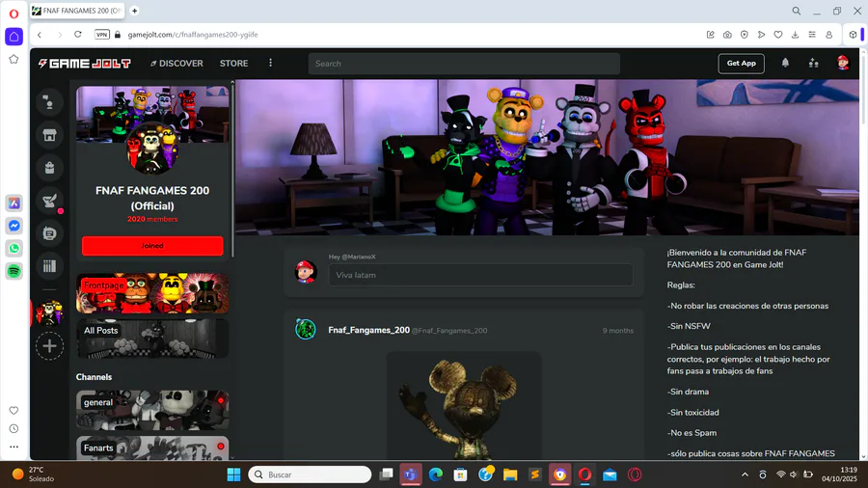Expand the three-dot more menu beside STORE
Image resolution: width=868 pixels, height=488 pixels.
click(270, 63)
